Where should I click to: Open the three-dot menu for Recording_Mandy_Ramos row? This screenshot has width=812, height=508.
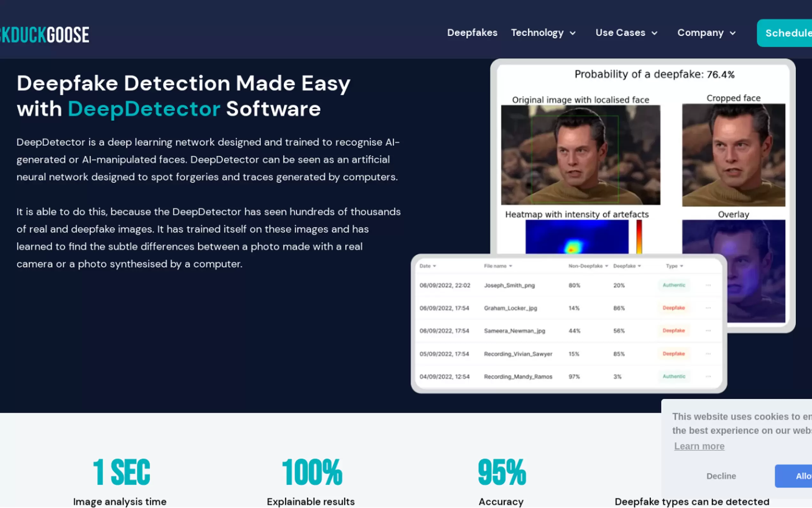point(708,377)
